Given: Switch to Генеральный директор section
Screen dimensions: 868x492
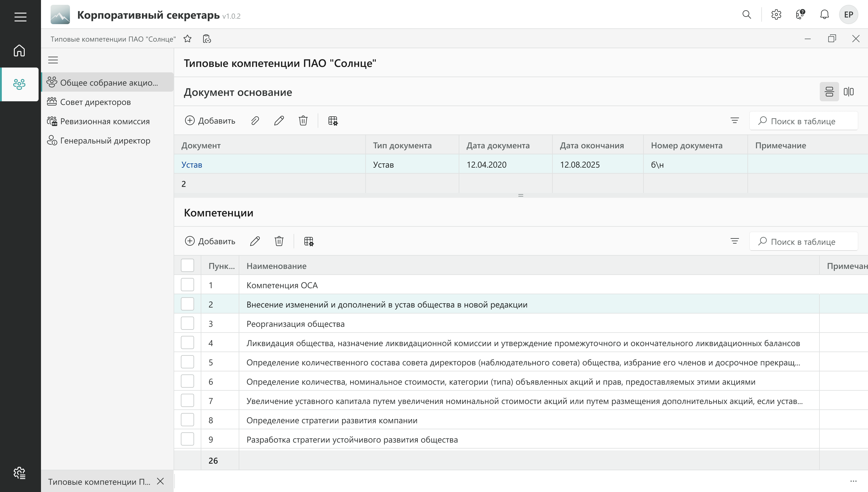Looking at the screenshot, I should pos(105,140).
